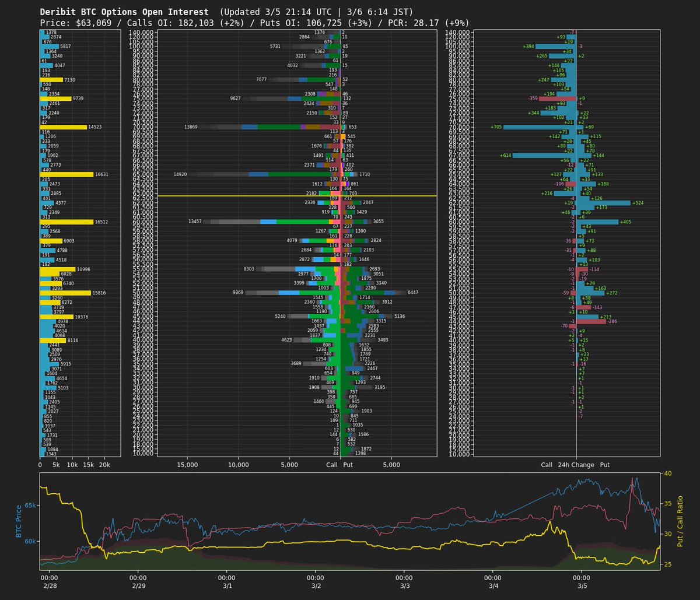Click the call OI label 8303
Image resolution: width=700 pixels, height=600 pixels.
coord(249,269)
